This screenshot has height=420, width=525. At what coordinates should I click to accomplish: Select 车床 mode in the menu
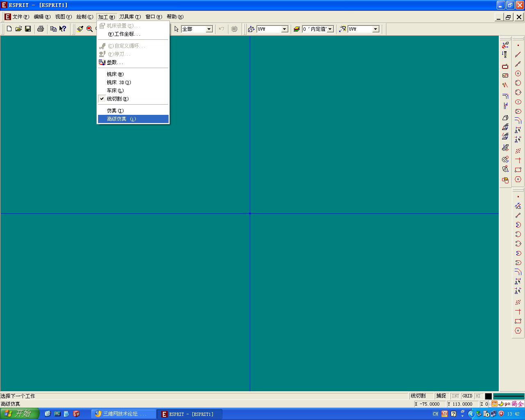tap(133, 91)
